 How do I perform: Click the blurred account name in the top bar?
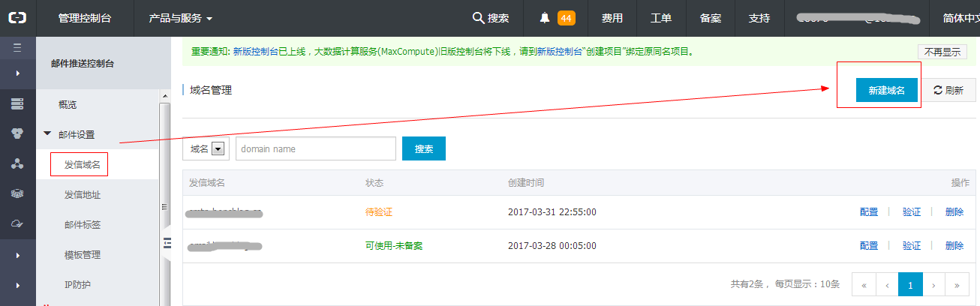point(858,18)
